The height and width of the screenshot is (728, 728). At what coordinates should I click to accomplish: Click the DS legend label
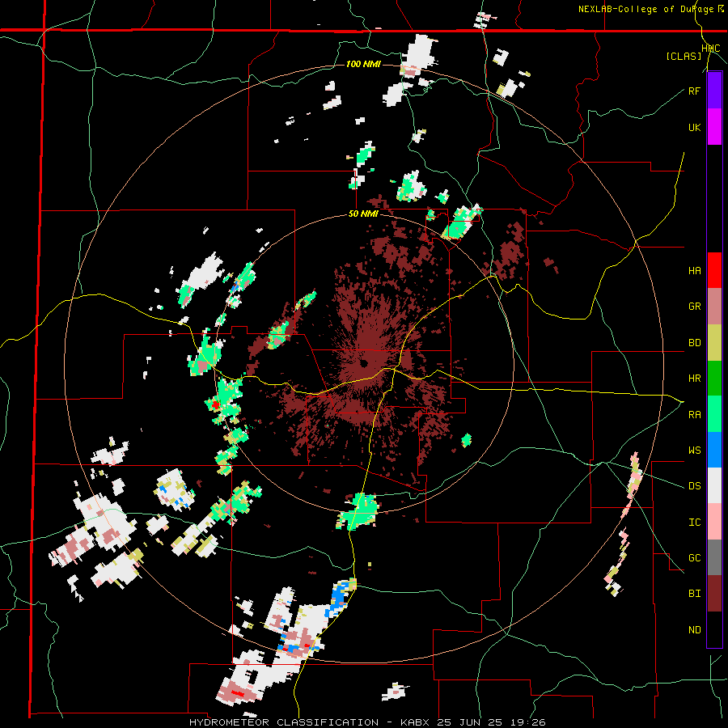pos(694,486)
